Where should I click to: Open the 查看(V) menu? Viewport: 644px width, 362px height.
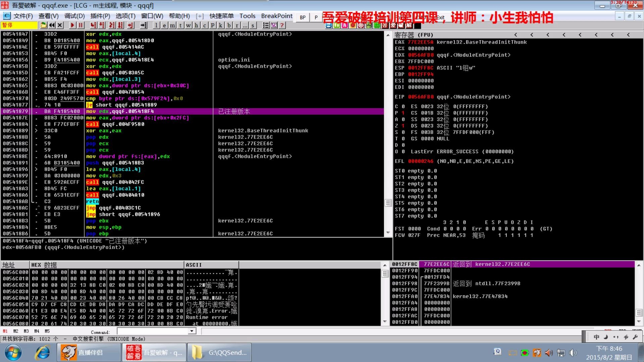49,16
